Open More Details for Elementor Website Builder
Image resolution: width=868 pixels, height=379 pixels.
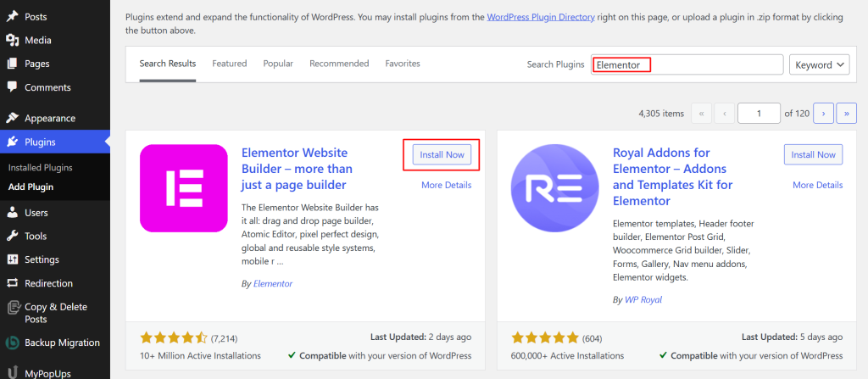click(x=446, y=185)
